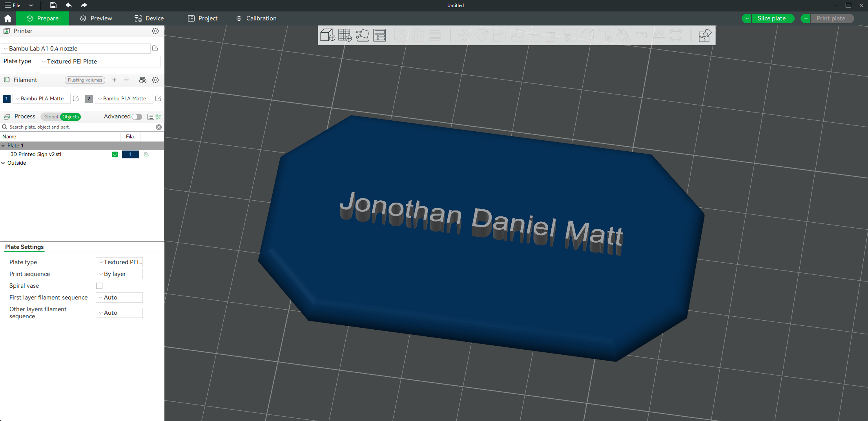
Task: Edit the Bambu Lab A1 printer preset
Action: click(155, 48)
